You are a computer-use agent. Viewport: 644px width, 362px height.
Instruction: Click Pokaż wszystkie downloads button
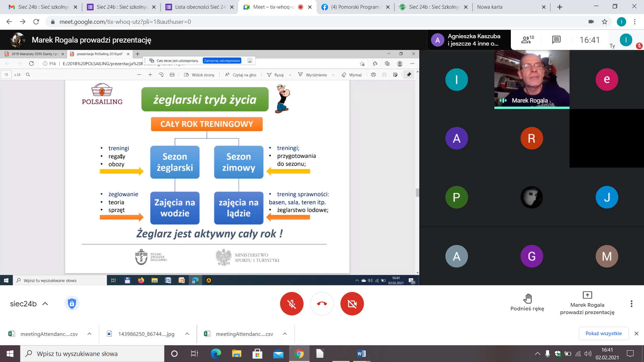(x=603, y=334)
